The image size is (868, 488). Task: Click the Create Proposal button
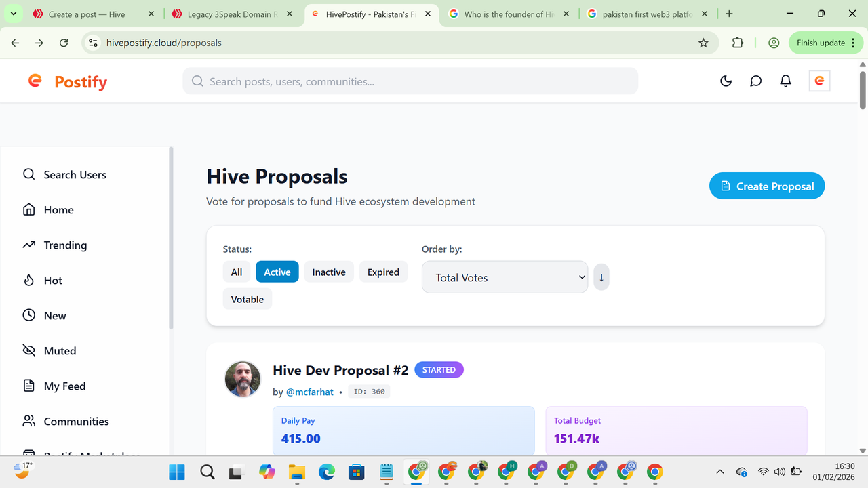click(767, 186)
